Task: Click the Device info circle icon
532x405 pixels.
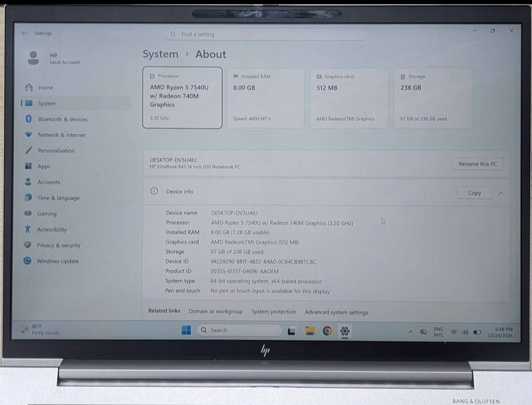Action: click(154, 191)
